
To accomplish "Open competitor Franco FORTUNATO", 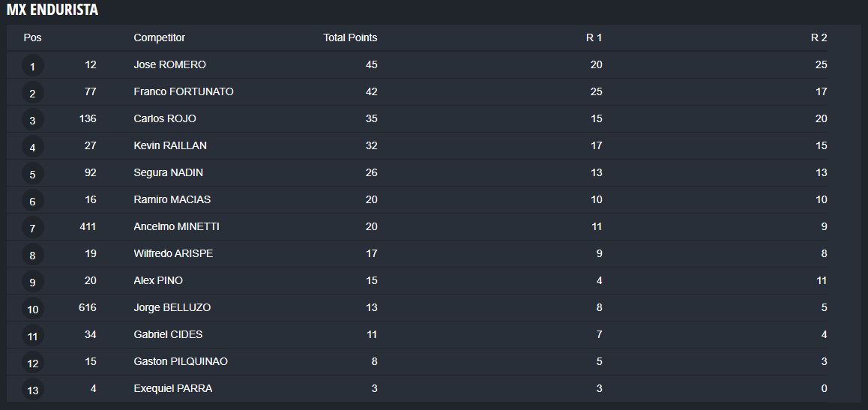I will coord(184,92).
